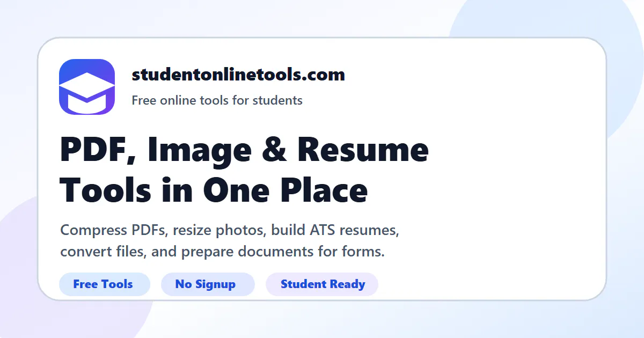Click 'Free online tools for students' tagline

click(x=217, y=100)
